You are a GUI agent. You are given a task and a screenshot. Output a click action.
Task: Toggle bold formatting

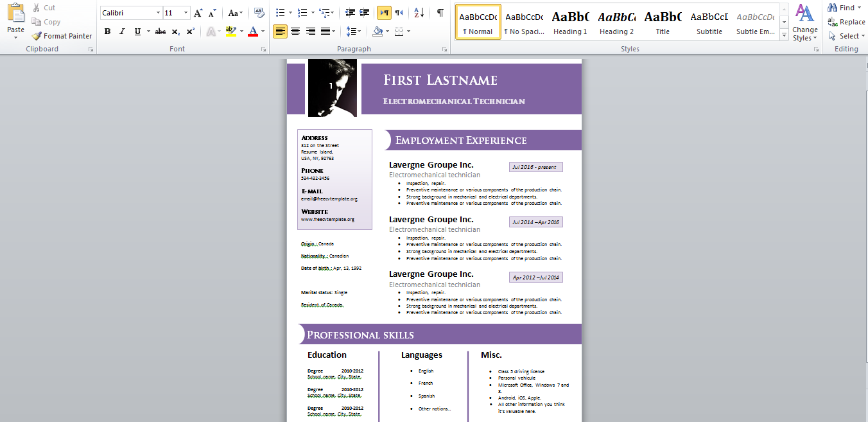[x=107, y=31]
